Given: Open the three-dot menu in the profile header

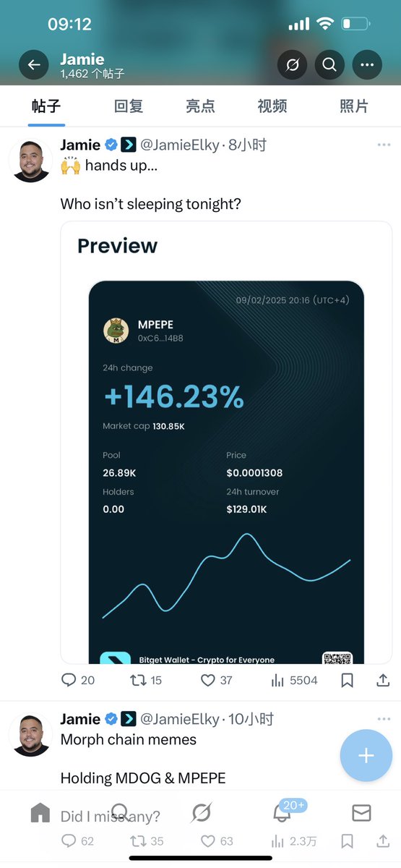Looking at the screenshot, I should [367, 65].
